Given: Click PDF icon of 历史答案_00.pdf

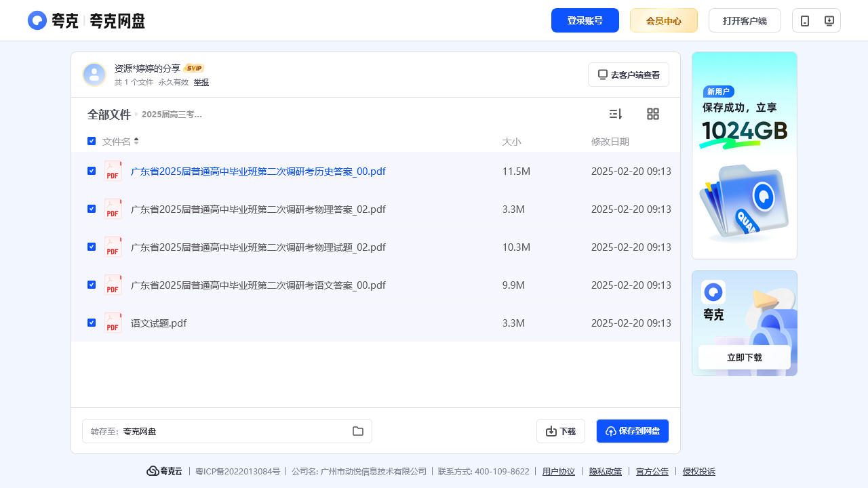Looking at the screenshot, I should [113, 171].
